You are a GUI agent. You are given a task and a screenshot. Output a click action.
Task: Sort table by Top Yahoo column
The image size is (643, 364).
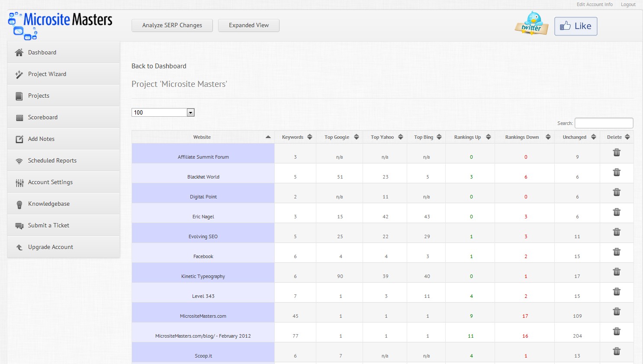click(385, 137)
